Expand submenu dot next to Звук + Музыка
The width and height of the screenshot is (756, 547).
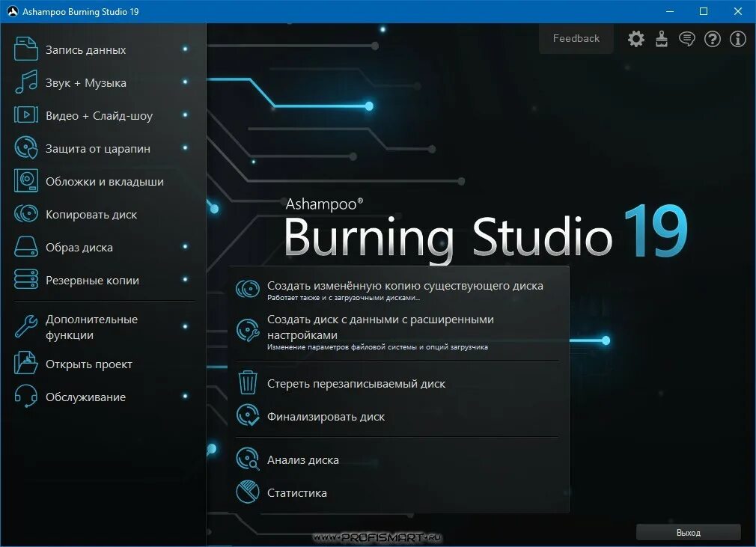[185, 82]
